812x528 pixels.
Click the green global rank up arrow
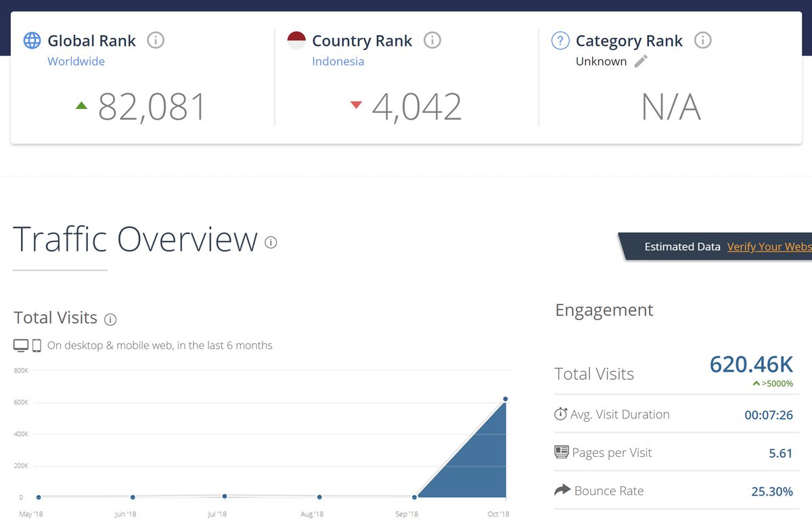[82, 105]
